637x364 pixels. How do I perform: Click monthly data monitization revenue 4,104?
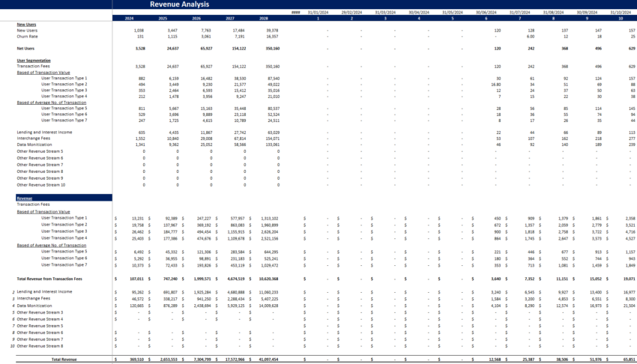click(496, 306)
